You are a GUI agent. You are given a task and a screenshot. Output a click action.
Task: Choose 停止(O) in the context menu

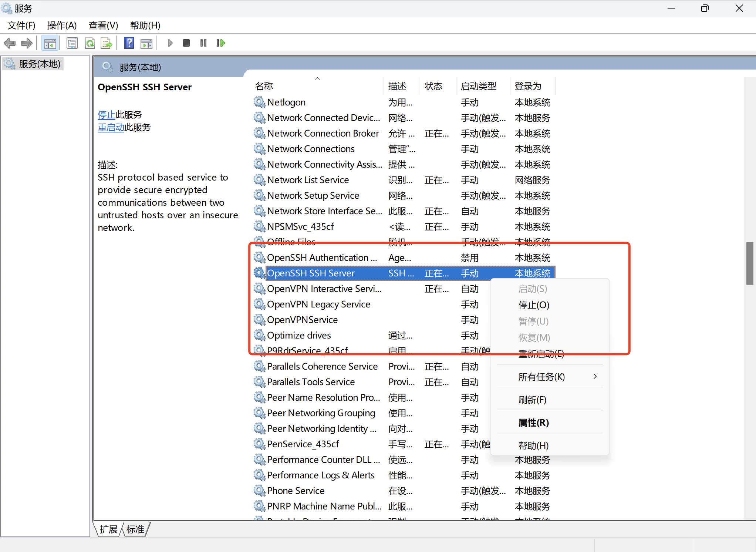534,305
